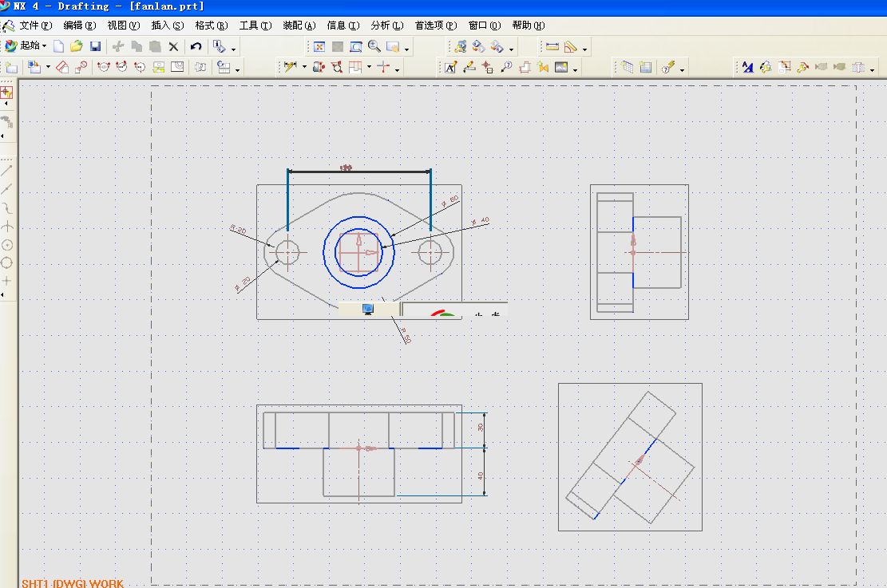Expand the dimension toolbar options arrow

pyautogui.click(x=398, y=71)
